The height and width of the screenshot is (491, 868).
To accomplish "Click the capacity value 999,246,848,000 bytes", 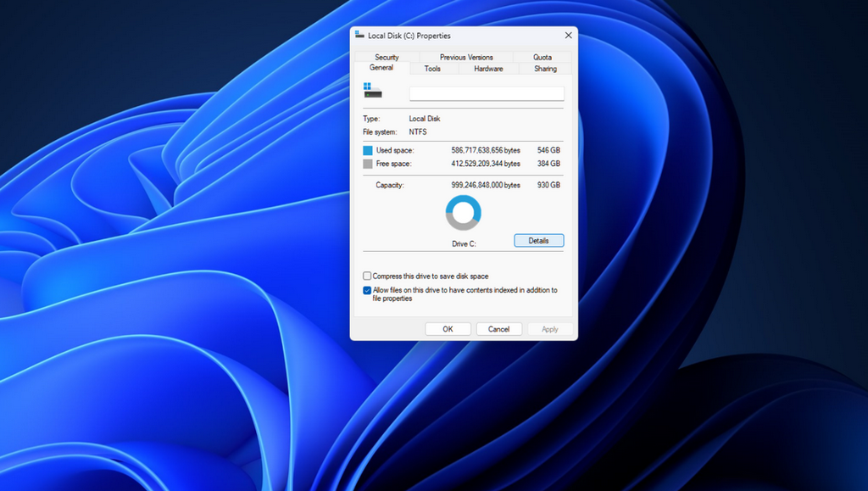I will click(x=486, y=186).
